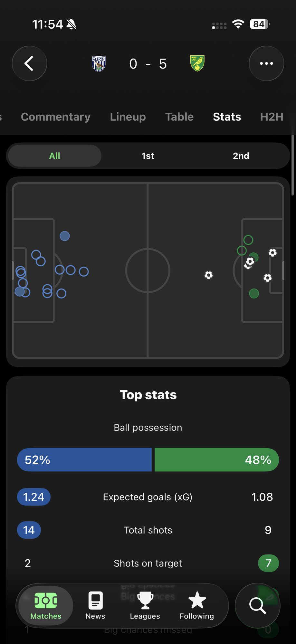296x644 pixels.
Task: Go to the News section
Action: tap(95, 606)
